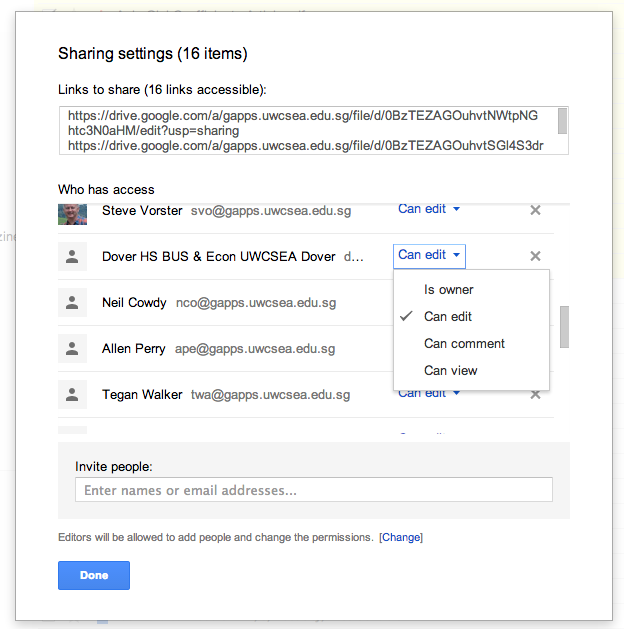The image size is (624, 629).
Task: Click Tegan Walker's avatar icon
Action: (71, 395)
